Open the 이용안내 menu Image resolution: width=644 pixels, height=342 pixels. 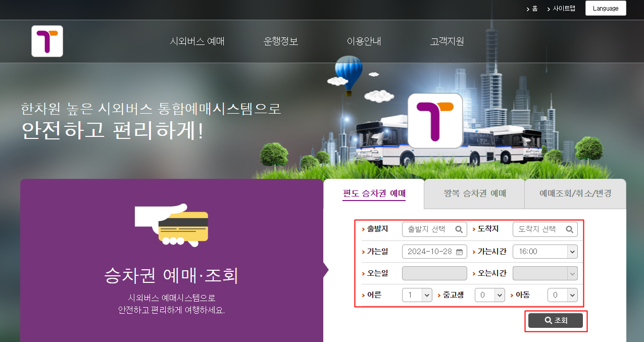364,41
